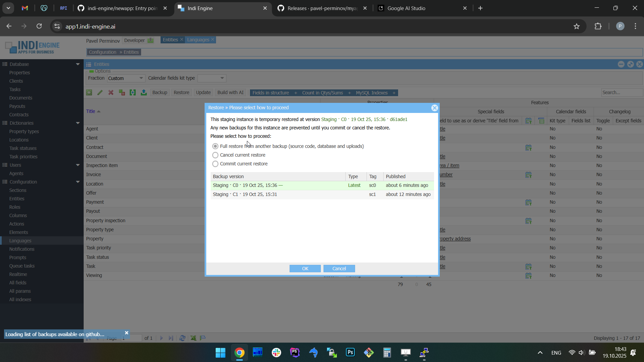Choose the Commit current restore radio button

(215, 164)
